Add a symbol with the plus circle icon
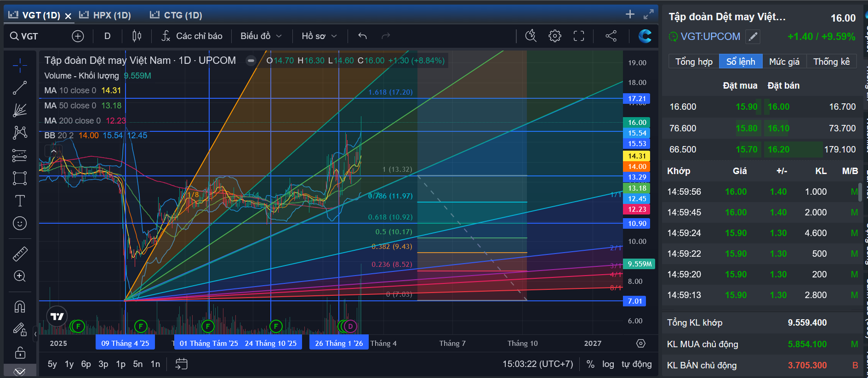Screen dimensions: 868x378 pos(78,36)
